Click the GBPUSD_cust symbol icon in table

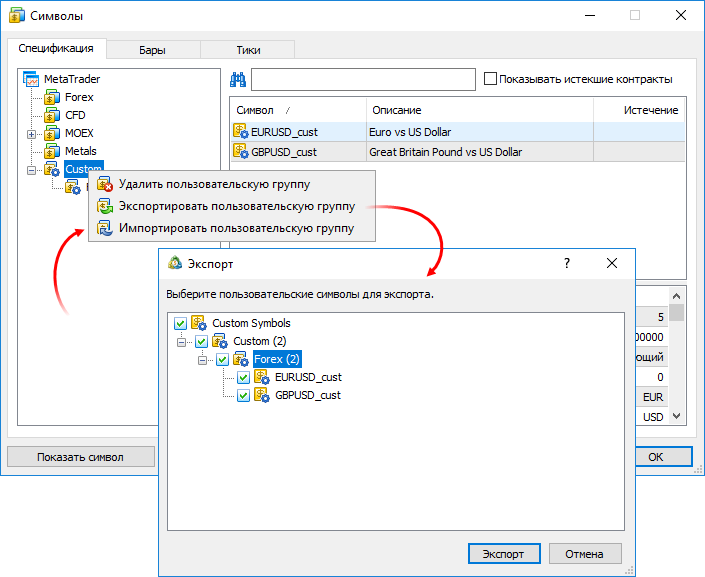pyautogui.click(x=240, y=152)
